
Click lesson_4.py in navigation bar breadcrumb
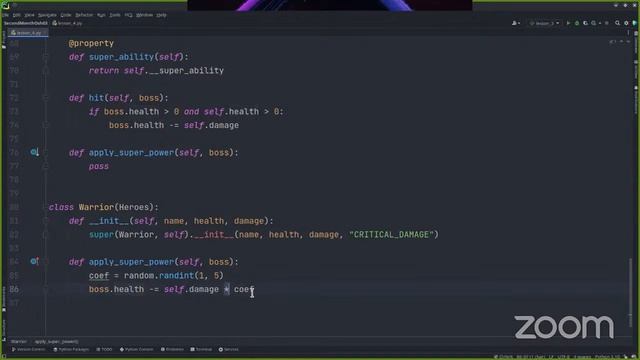(68, 23)
